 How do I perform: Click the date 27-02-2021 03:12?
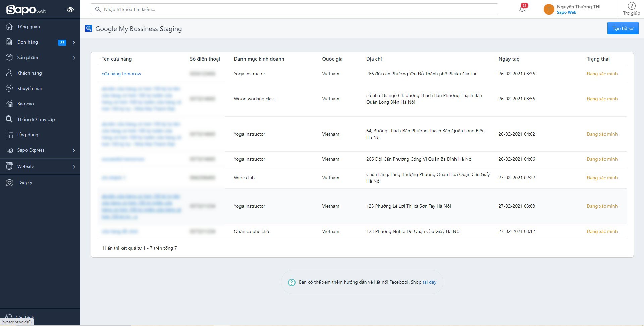[517, 231]
